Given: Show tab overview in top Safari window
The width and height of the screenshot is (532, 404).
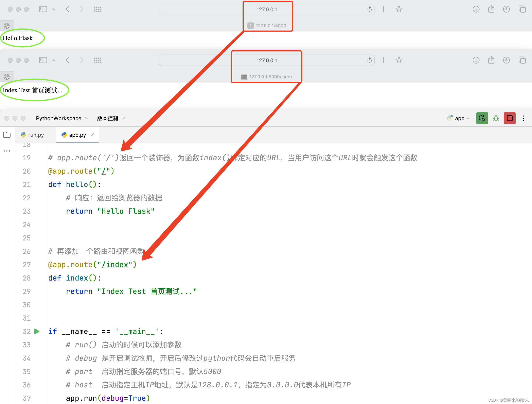Looking at the screenshot, I should (522, 9).
